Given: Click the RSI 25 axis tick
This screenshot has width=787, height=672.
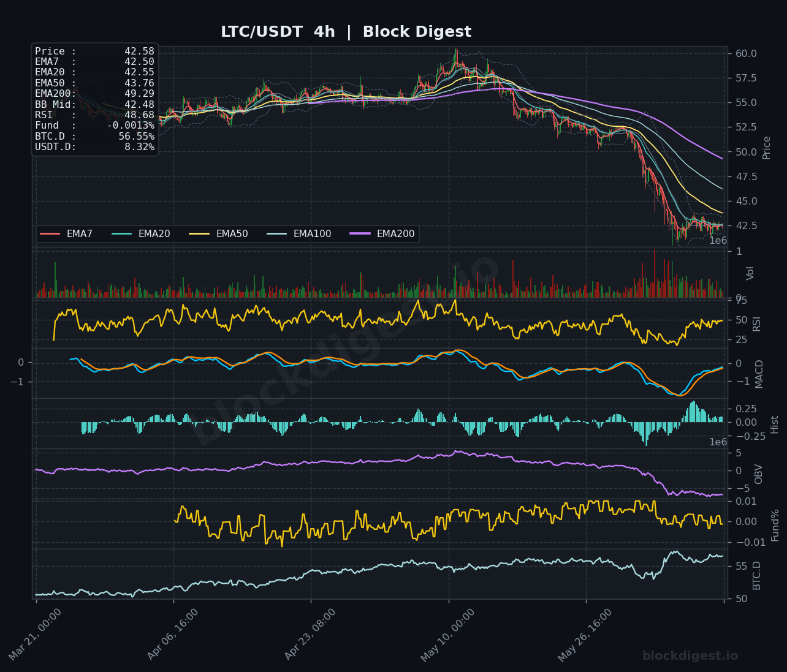Looking at the screenshot, I should click(x=741, y=340).
